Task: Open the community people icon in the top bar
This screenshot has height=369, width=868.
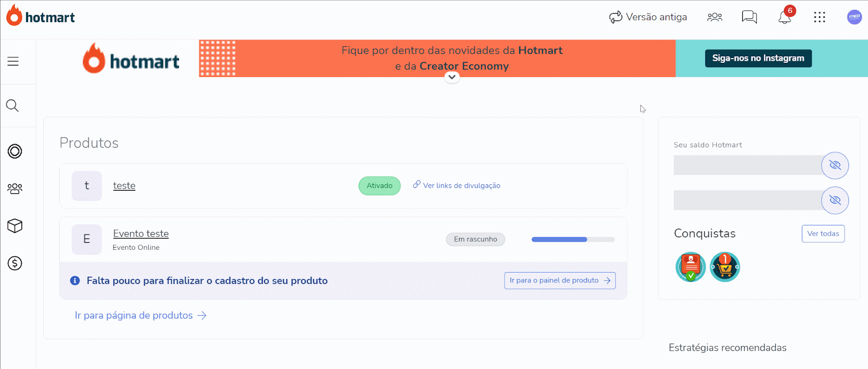Action: tap(714, 17)
